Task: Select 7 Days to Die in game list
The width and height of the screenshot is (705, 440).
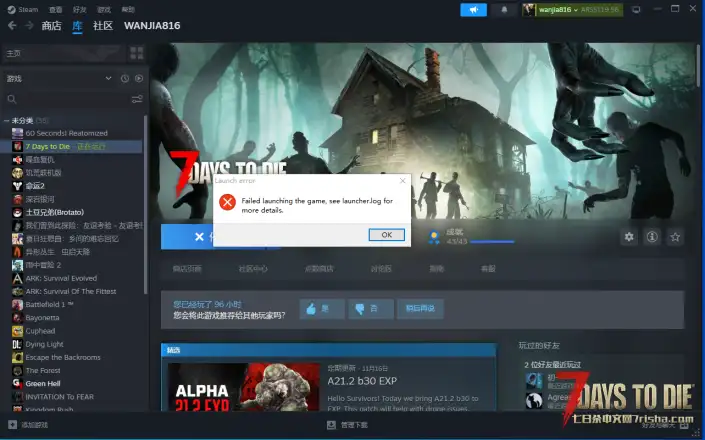Action: [x=72, y=147]
